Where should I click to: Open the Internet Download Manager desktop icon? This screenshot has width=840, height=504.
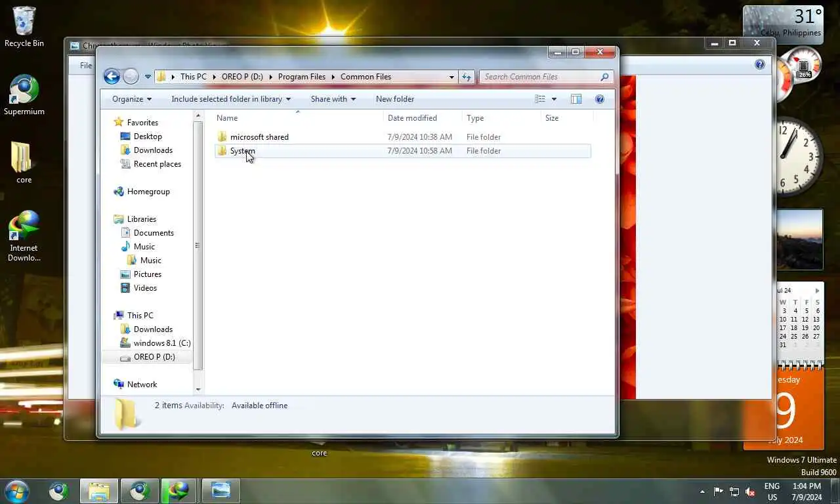(24, 236)
